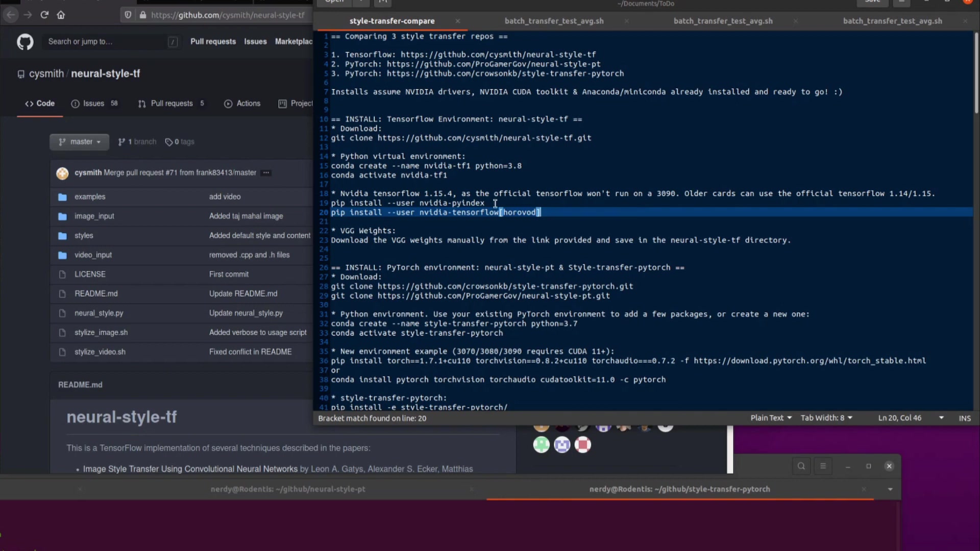The width and height of the screenshot is (980, 551).
Task: Open the neural-style-tf repository link
Action: click(x=106, y=73)
